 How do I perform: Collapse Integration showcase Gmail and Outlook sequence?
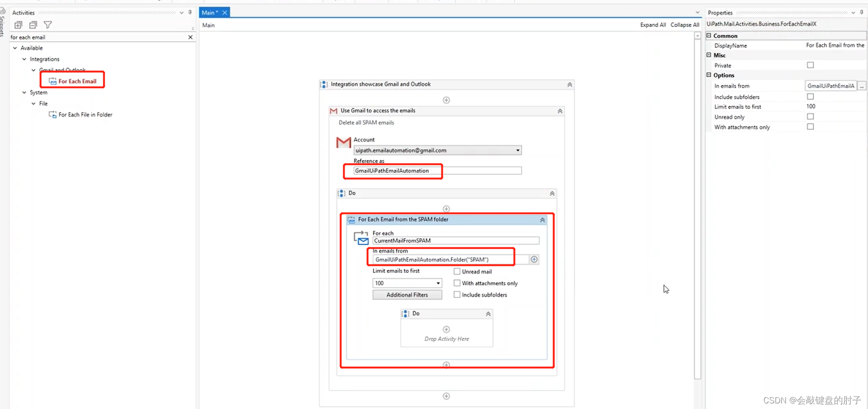(x=570, y=85)
